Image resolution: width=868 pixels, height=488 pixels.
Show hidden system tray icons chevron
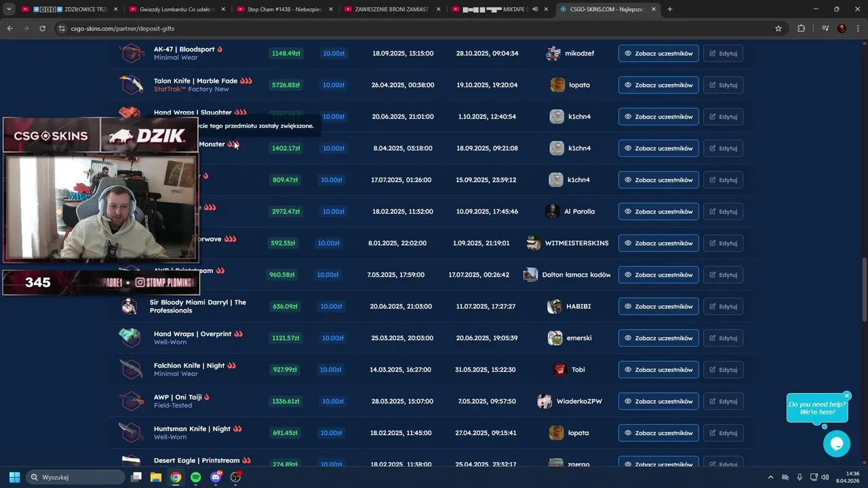click(x=770, y=477)
